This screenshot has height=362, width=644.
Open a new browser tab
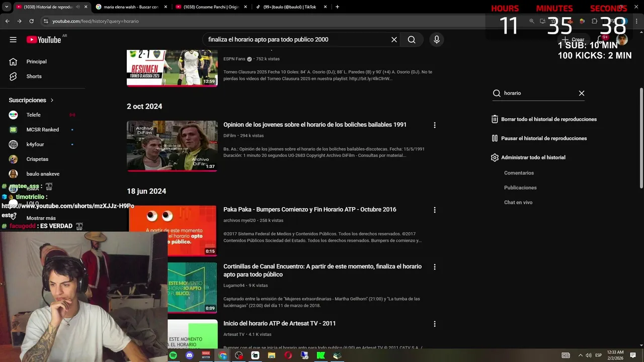(x=337, y=7)
